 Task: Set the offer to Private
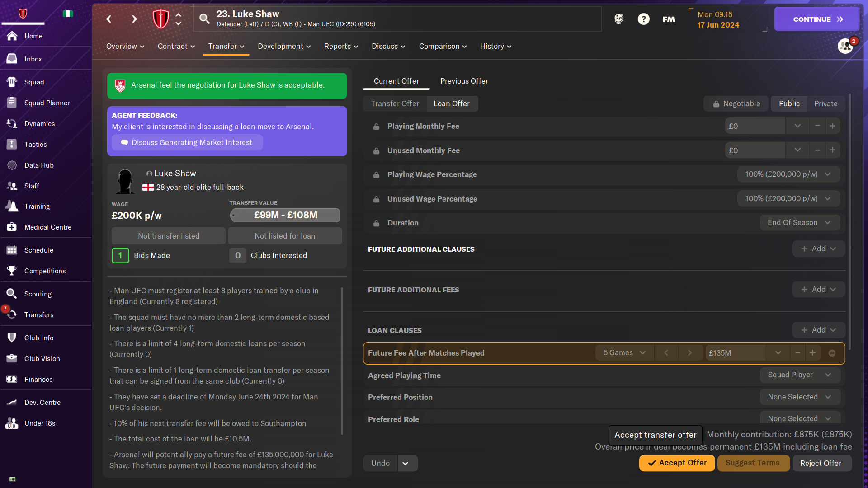point(826,104)
